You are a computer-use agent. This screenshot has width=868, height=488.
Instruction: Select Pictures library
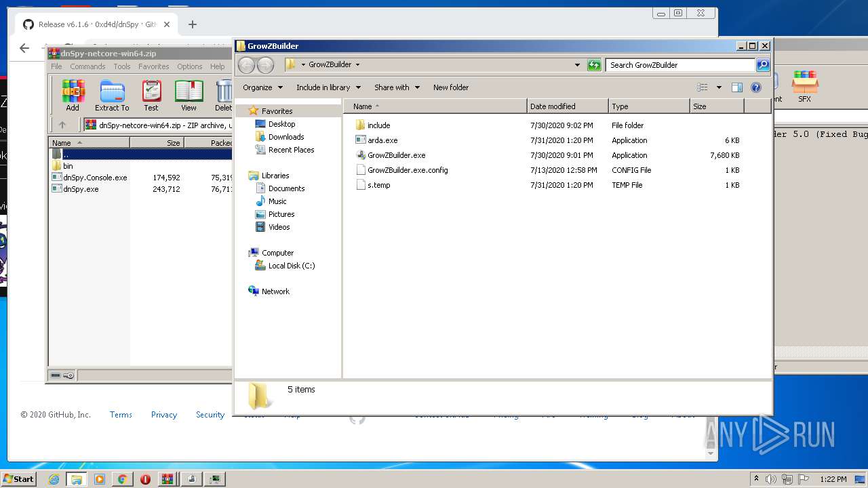[x=282, y=214]
